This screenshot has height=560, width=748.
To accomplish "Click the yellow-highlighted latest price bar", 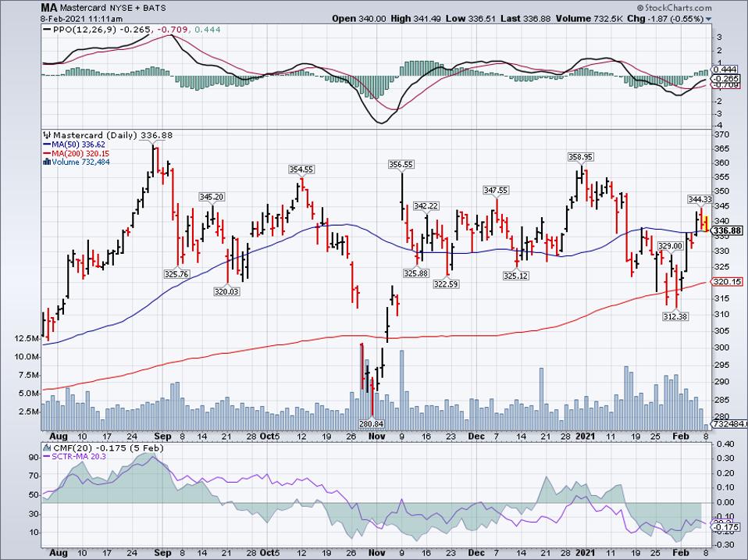I will pos(706,223).
